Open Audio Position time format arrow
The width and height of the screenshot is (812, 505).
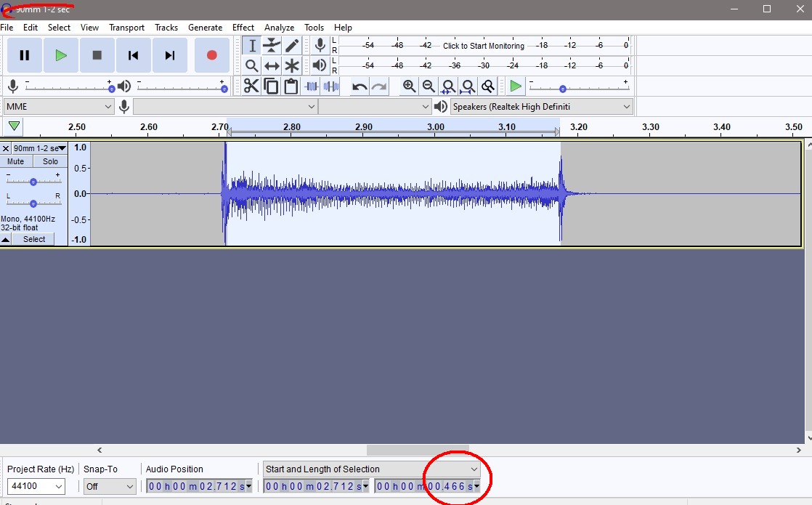[249, 486]
